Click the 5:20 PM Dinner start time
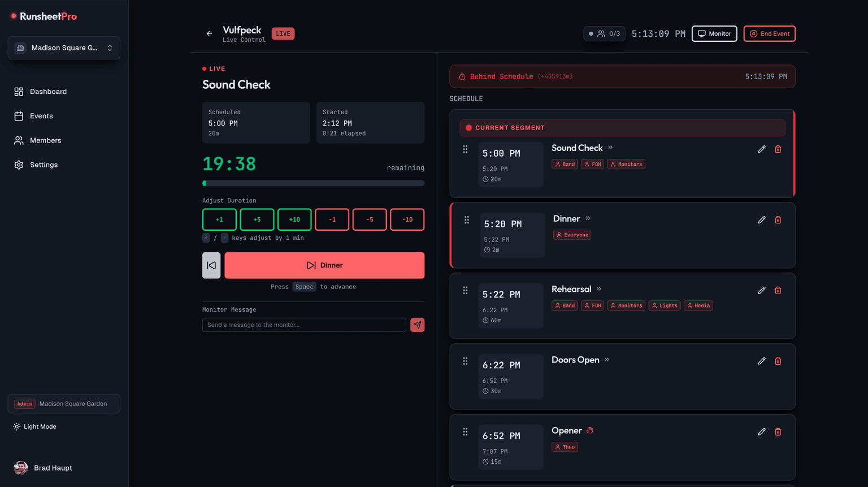This screenshot has height=487, width=868. click(503, 224)
